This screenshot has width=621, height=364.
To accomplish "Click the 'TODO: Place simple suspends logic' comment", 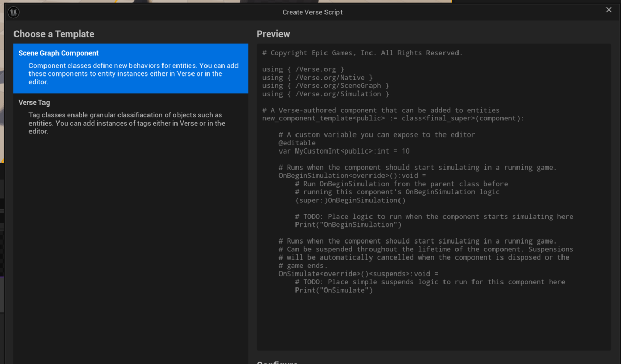I will coord(430,282).
